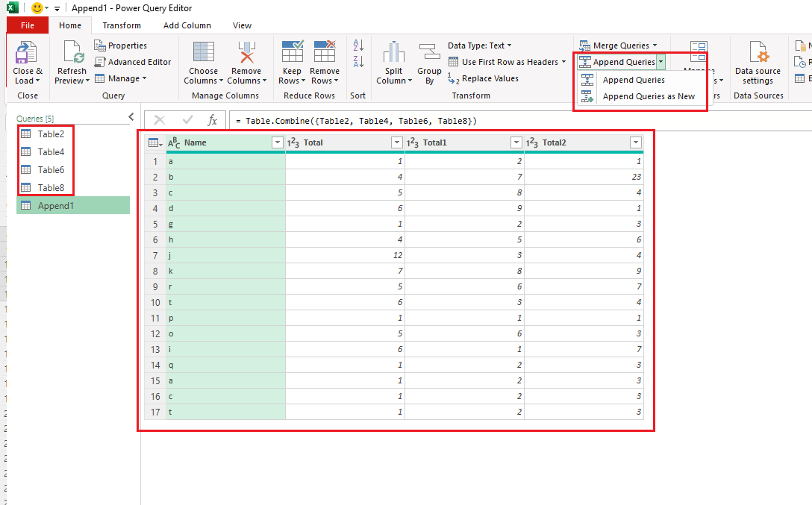Confirm formula with checkmark icon

pyautogui.click(x=187, y=121)
